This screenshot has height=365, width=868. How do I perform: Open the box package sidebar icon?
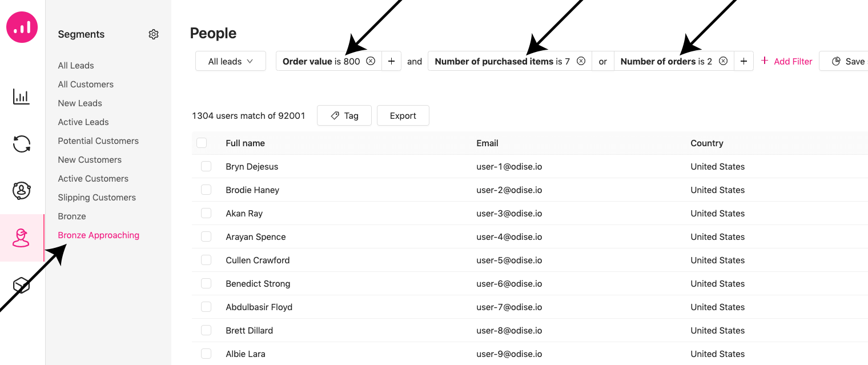tap(22, 285)
